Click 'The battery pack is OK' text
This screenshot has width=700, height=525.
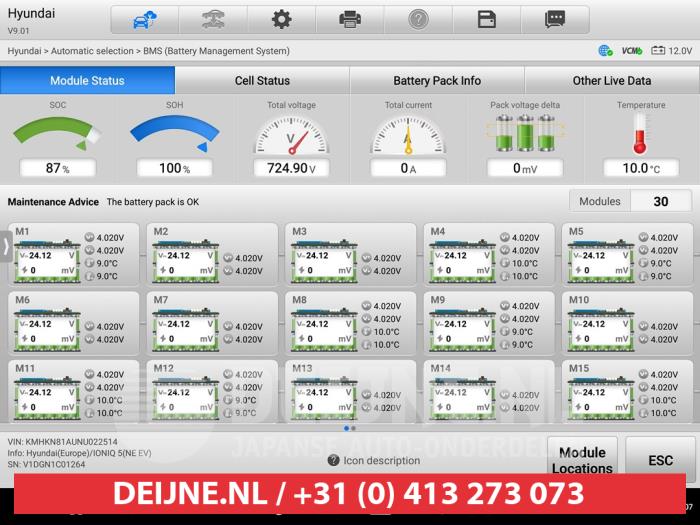(x=153, y=202)
